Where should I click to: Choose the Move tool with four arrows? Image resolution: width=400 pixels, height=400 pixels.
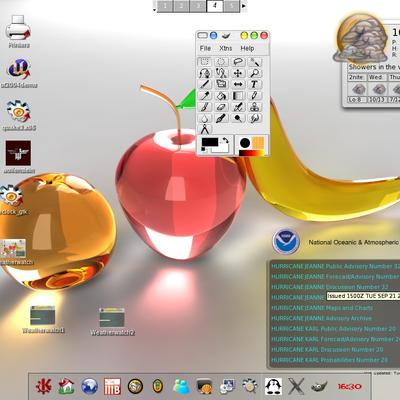(x=238, y=73)
